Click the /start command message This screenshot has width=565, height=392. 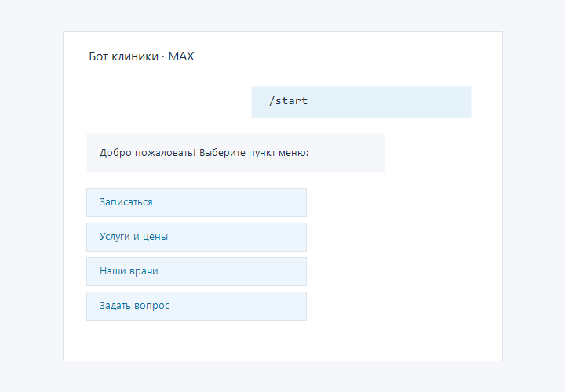361,102
